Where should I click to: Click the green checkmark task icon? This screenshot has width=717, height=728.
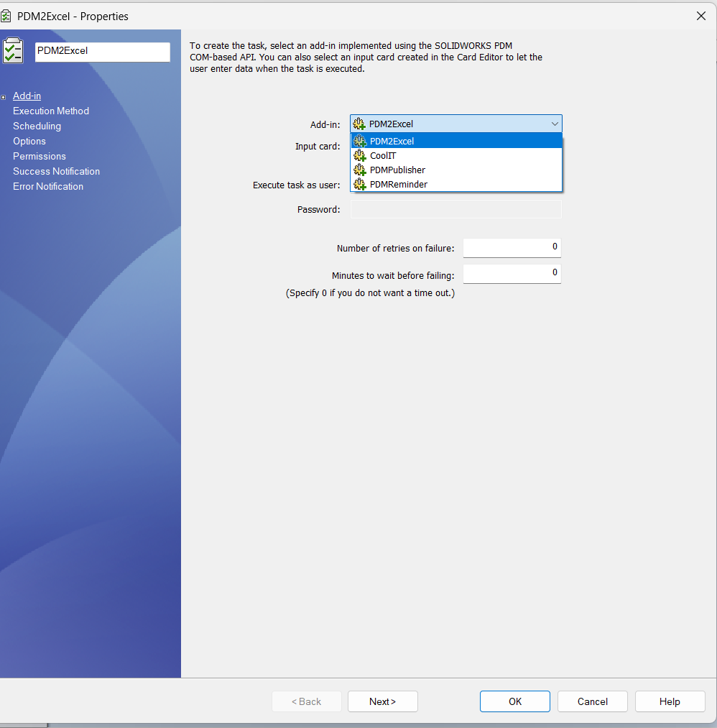(13, 50)
